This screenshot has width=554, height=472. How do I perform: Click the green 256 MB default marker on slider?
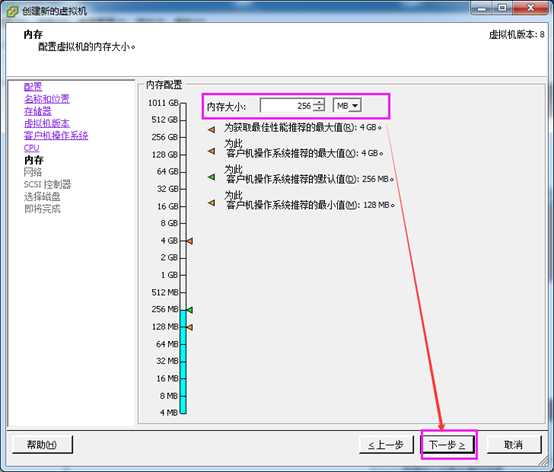[189, 310]
